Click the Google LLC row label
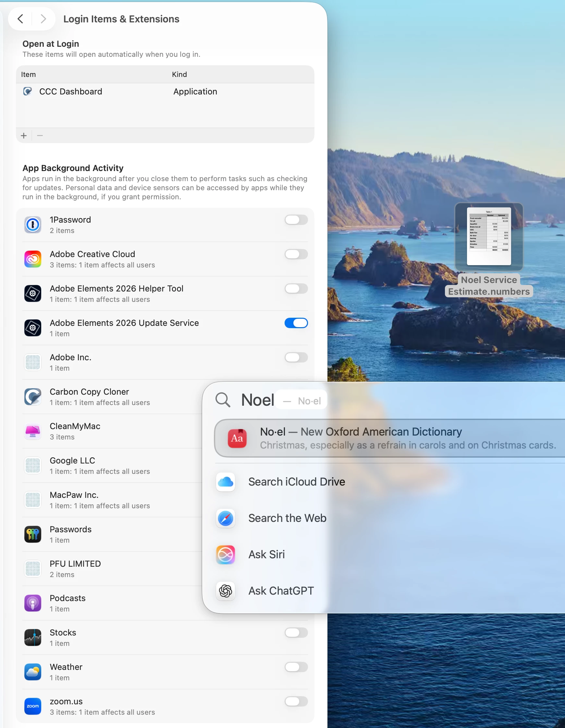The height and width of the screenshot is (728, 565). coord(72,460)
